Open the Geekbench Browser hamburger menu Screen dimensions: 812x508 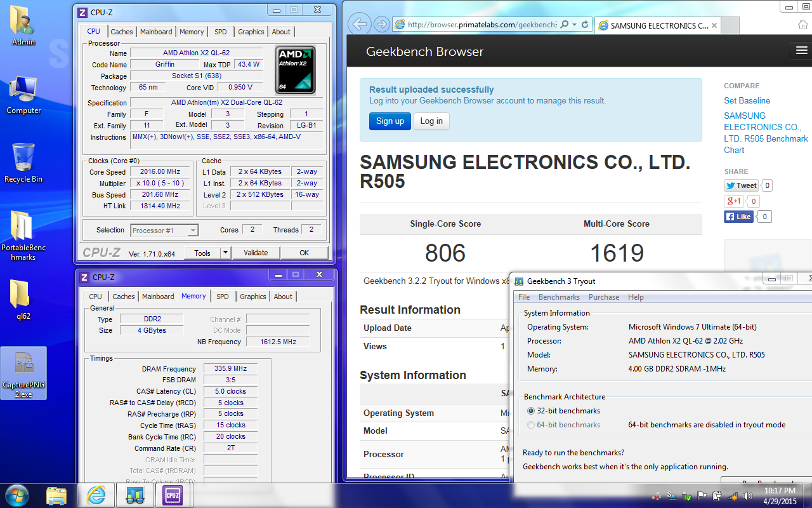point(801,51)
